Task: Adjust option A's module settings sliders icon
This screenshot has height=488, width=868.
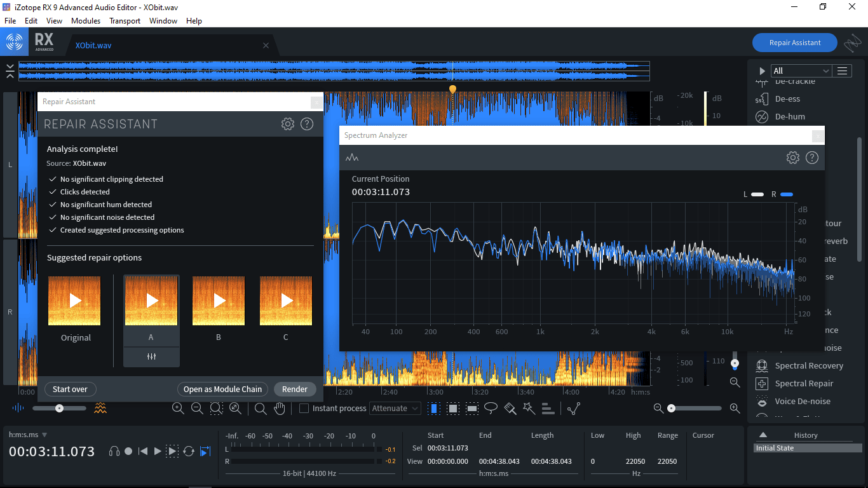Action: tap(151, 356)
